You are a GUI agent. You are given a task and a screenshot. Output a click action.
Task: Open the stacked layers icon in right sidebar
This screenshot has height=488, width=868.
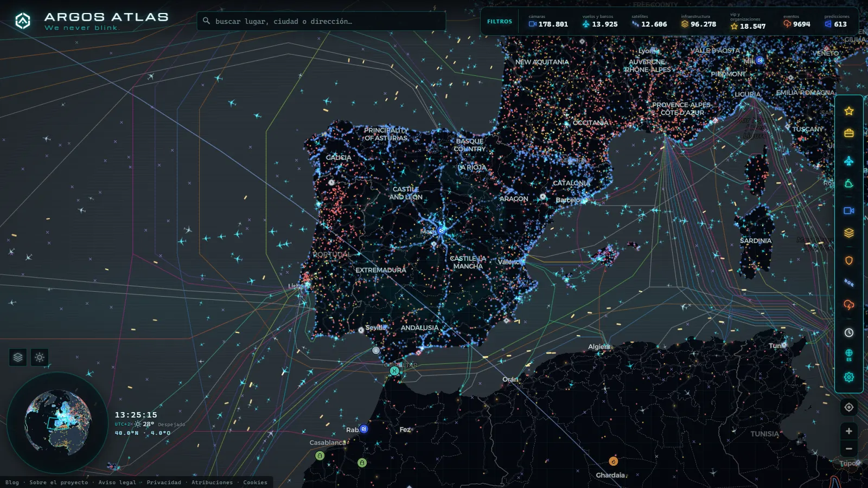(x=849, y=233)
